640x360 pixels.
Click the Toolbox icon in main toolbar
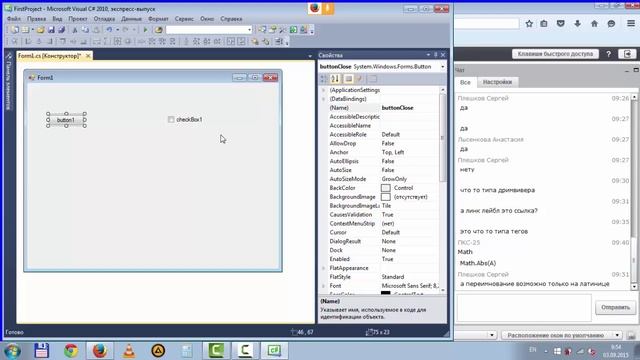tap(282, 30)
